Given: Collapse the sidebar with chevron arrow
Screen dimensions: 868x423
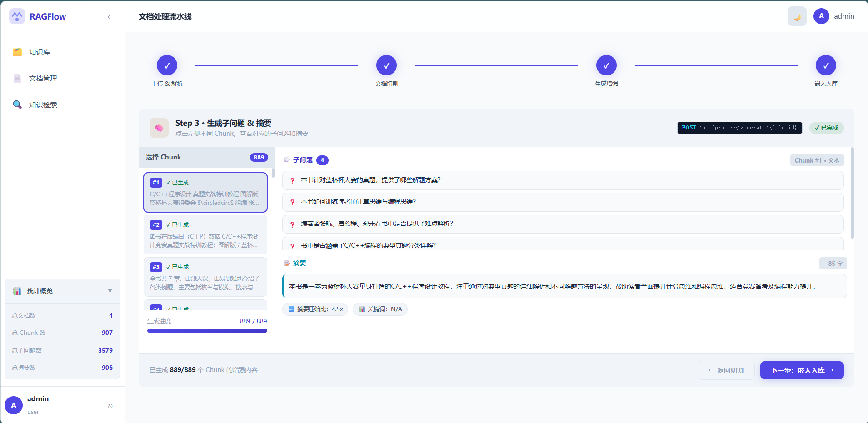Looking at the screenshot, I should pyautogui.click(x=109, y=17).
